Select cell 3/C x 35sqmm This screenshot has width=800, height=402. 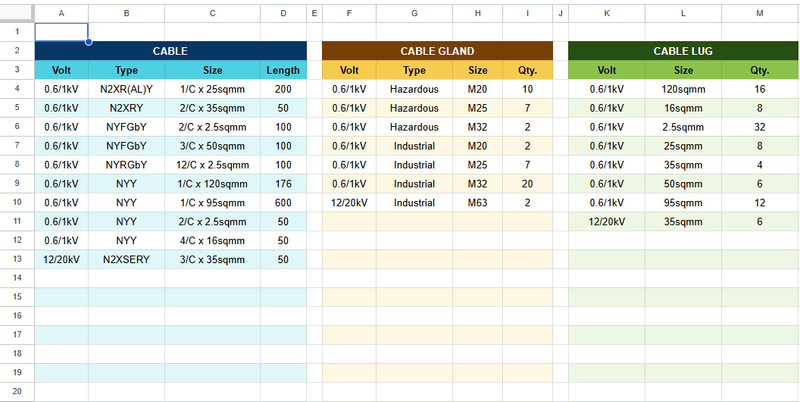click(212, 259)
